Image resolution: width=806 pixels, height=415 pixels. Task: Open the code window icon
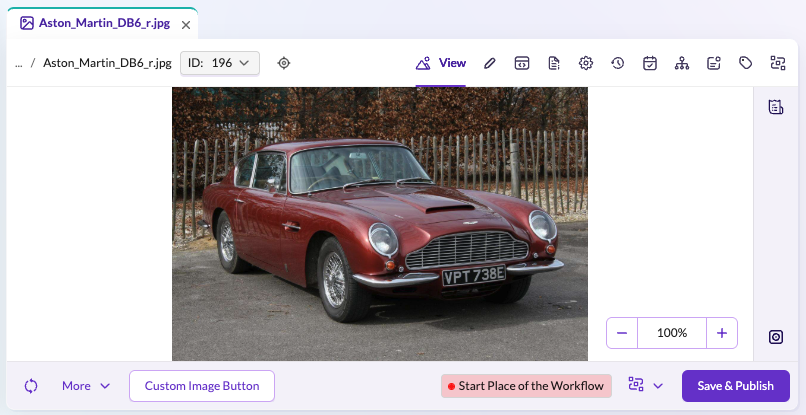pos(522,63)
